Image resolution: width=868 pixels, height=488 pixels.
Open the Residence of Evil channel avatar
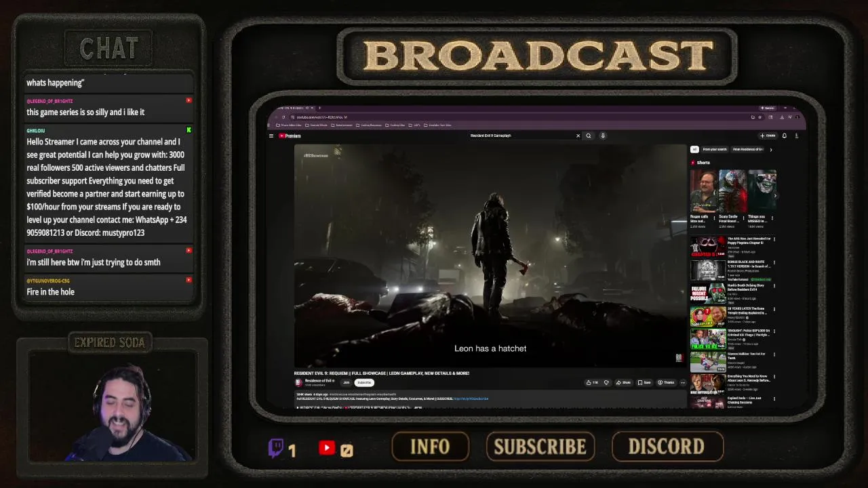(x=298, y=383)
